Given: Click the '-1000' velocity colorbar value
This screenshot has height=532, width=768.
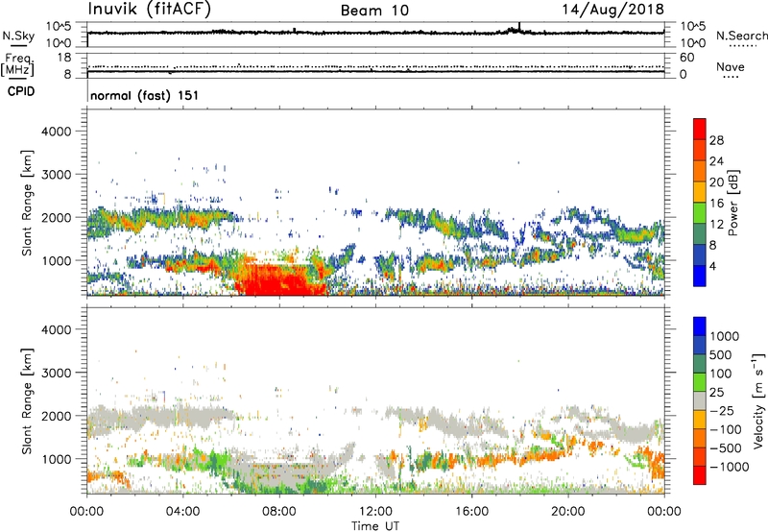Looking at the screenshot, I should click(729, 467).
